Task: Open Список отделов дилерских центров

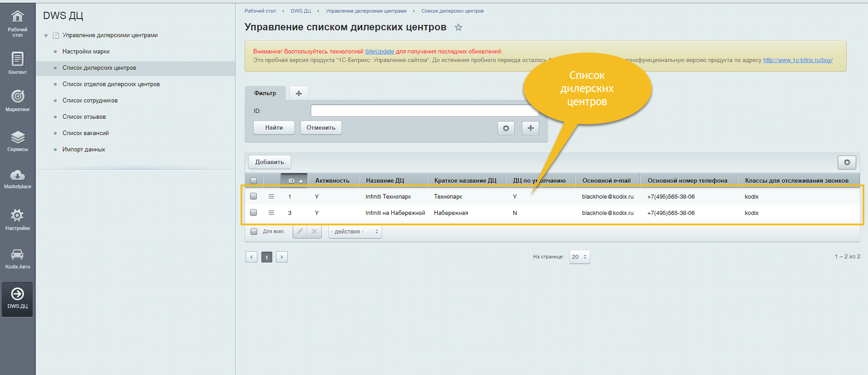Action: (111, 84)
